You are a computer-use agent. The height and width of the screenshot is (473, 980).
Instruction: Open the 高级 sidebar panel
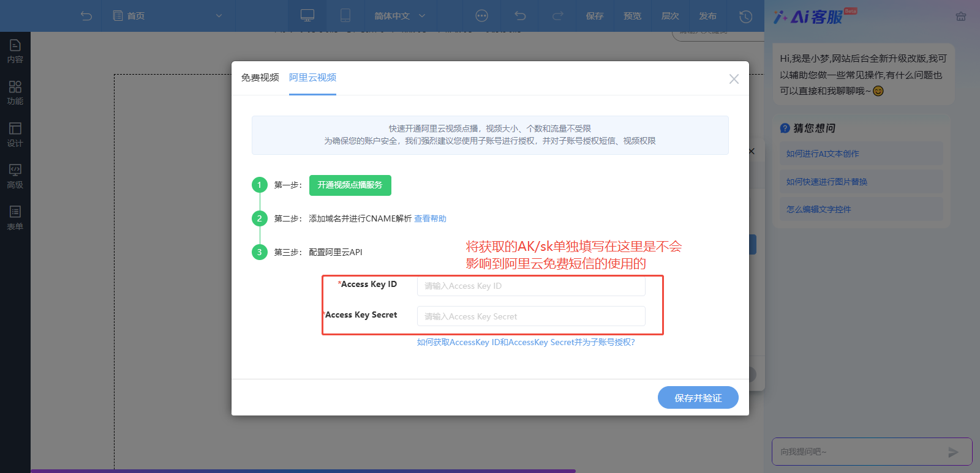(15, 176)
